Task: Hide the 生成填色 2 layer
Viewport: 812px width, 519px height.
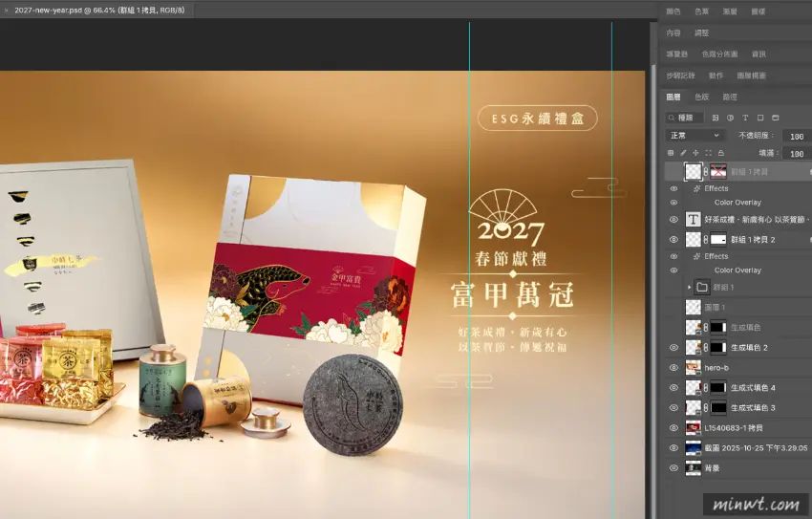Action: coord(673,348)
